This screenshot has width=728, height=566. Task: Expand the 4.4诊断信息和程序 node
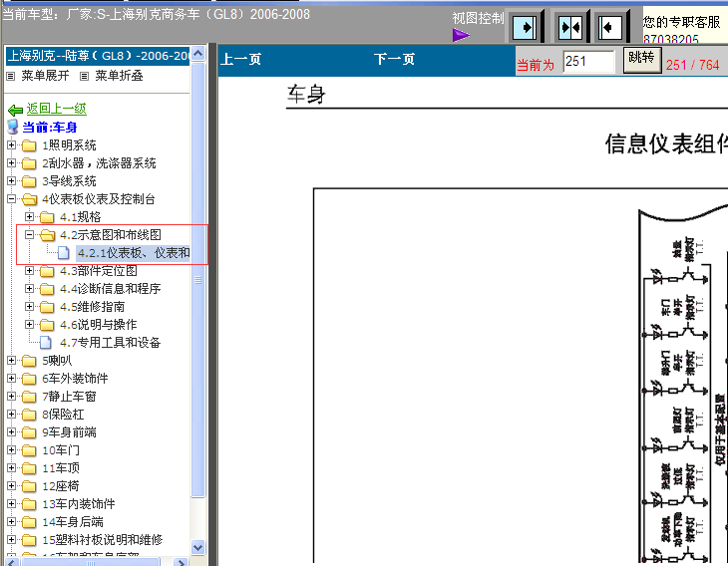point(29,289)
